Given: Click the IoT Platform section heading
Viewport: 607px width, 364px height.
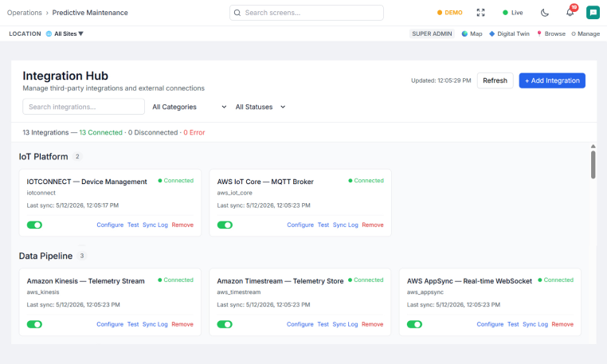Looking at the screenshot, I should click(43, 156).
